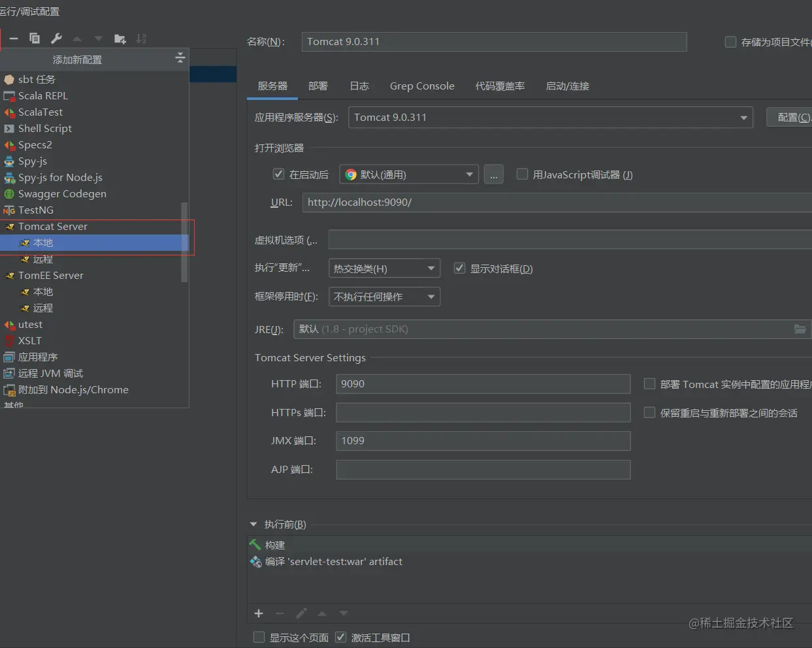Click the up arrow under 执行前 list

(322, 613)
